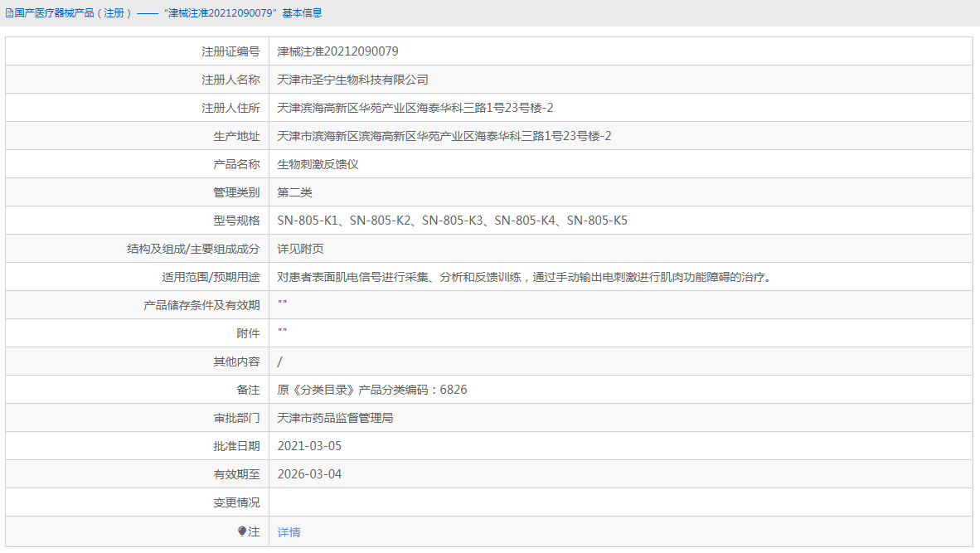Select the 批准日期 label
This screenshot has height=553, width=980.
(236, 446)
